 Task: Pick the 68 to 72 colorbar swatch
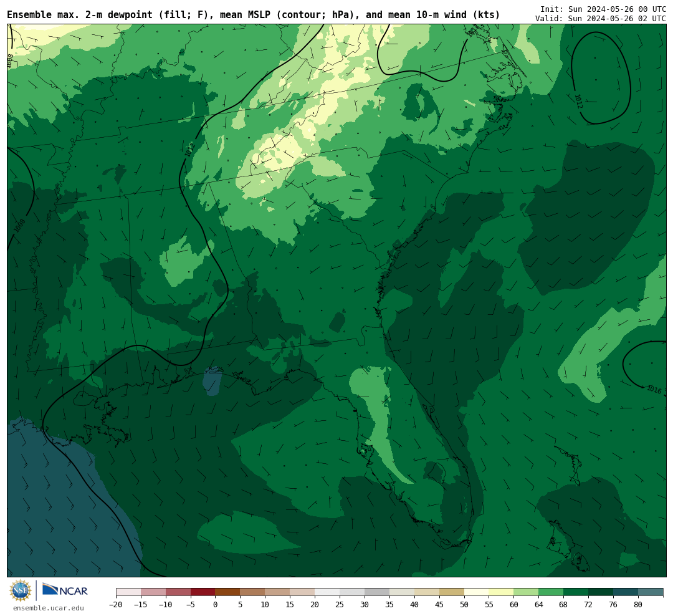pos(576,592)
